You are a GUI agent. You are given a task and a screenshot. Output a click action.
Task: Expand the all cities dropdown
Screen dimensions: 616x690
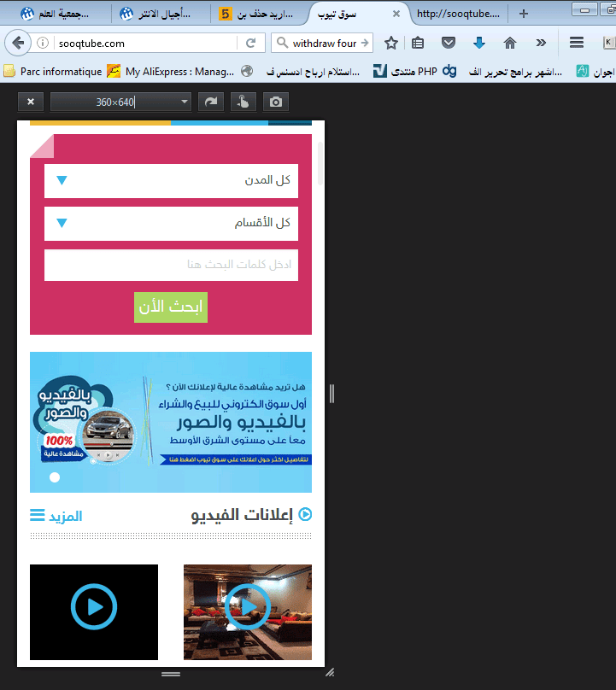[171, 181]
